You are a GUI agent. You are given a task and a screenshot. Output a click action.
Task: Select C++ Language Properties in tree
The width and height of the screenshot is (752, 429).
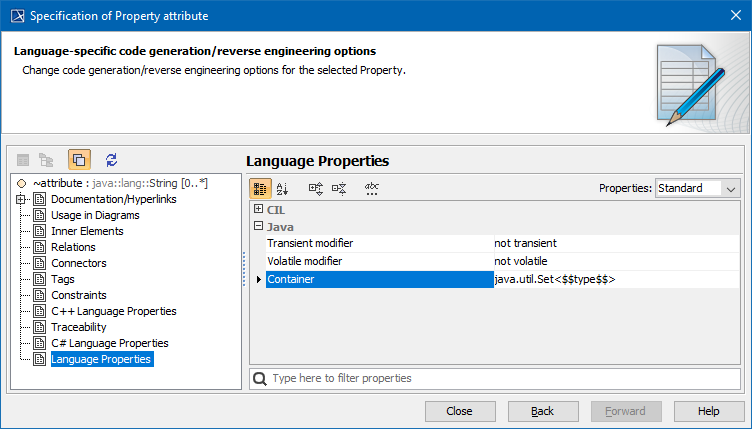(x=113, y=311)
